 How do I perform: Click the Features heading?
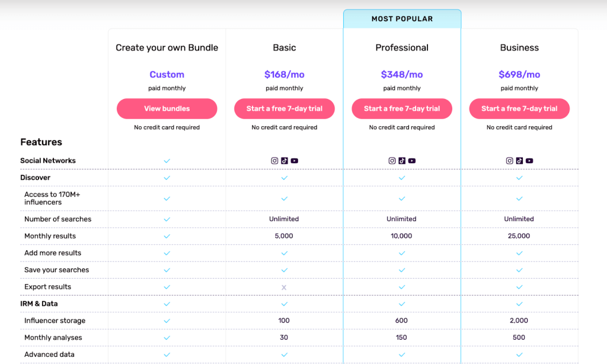[41, 142]
